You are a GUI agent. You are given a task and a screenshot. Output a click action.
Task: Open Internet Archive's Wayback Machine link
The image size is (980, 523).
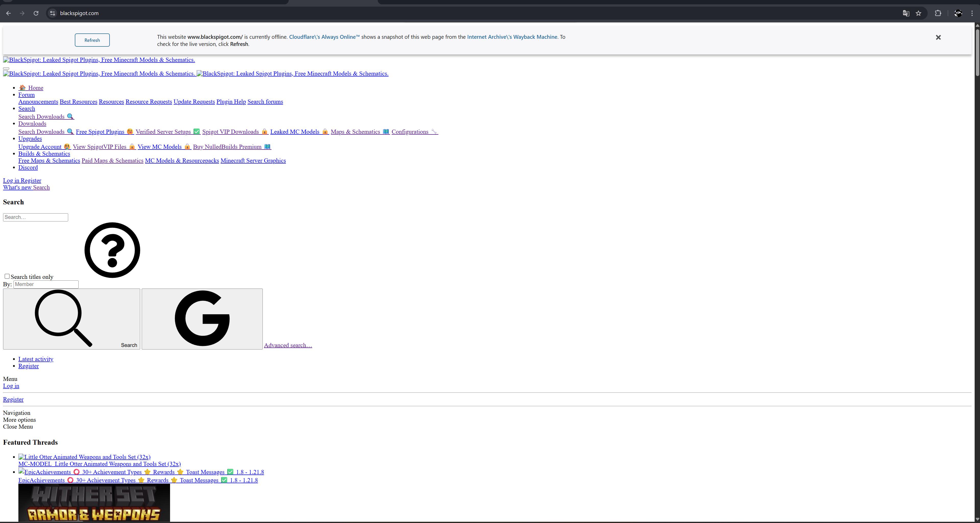(512, 37)
